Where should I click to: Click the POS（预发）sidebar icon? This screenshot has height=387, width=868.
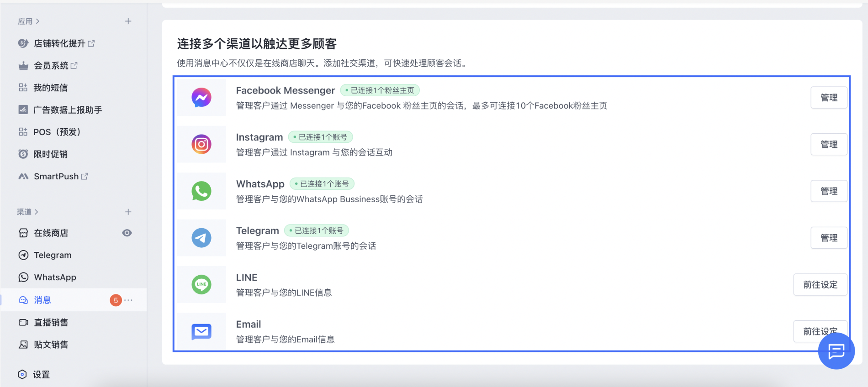[x=23, y=132]
